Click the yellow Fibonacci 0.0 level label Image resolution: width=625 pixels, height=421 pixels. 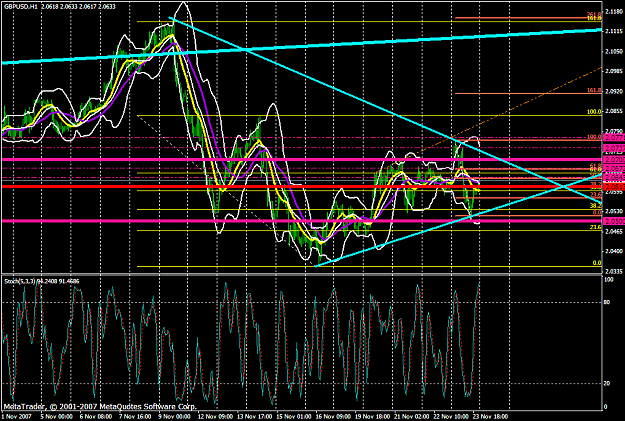point(597,263)
